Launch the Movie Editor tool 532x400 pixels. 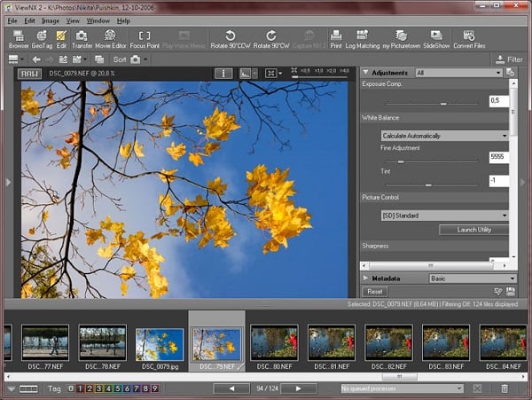(x=112, y=39)
